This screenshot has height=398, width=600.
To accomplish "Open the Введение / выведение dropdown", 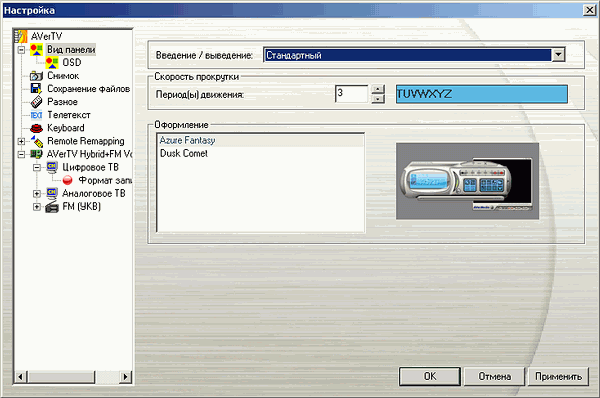I will 558,55.
